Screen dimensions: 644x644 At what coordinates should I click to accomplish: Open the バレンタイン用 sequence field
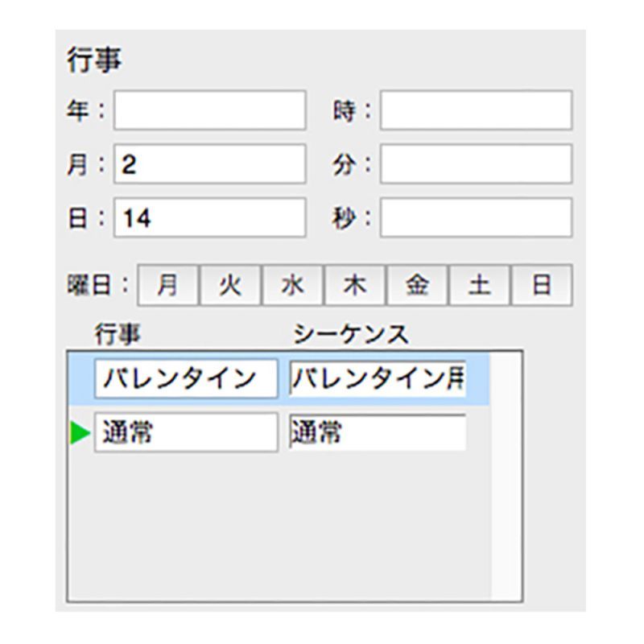(x=378, y=378)
